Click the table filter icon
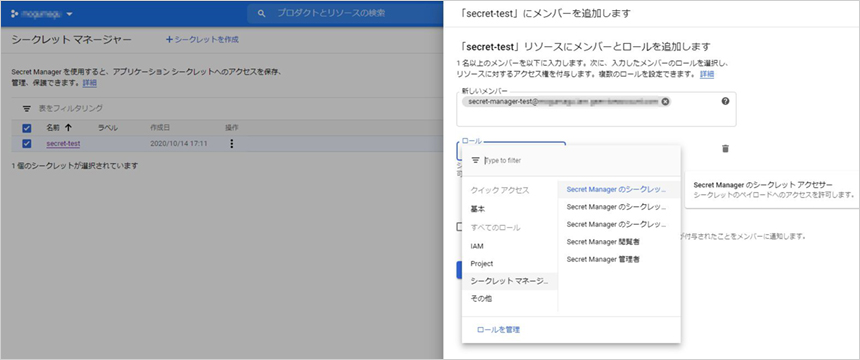 point(26,109)
